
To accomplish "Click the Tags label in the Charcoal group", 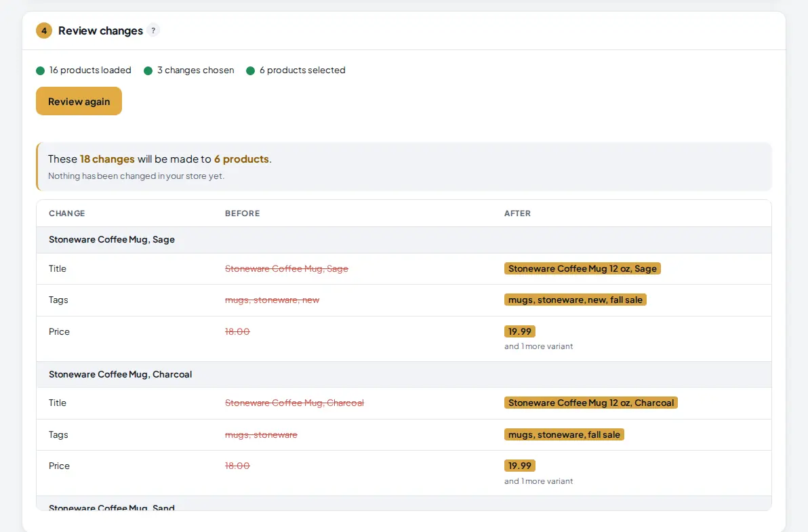I will pyautogui.click(x=58, y=434).
